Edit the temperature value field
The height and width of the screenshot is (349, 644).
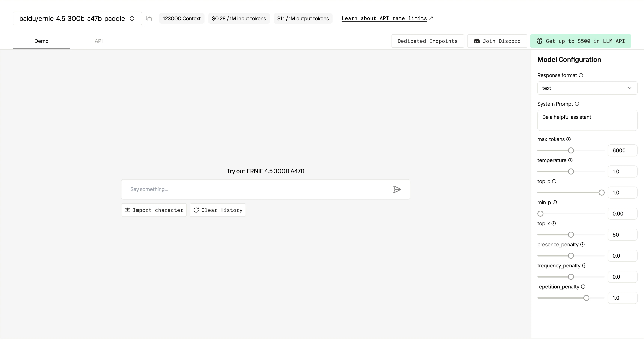pyautogui.click(x=623, y=171)
